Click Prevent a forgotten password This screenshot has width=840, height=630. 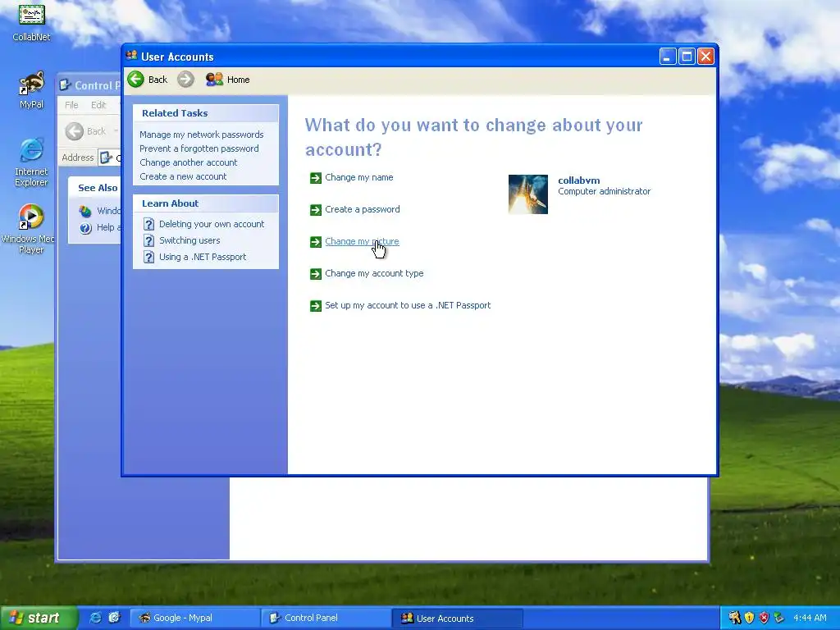[x=199, y=148]
